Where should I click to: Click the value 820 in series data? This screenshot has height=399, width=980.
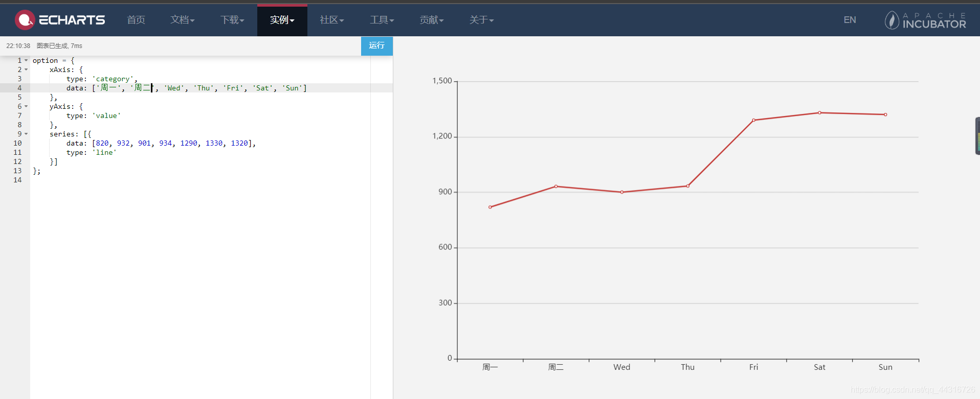point(102,143)
